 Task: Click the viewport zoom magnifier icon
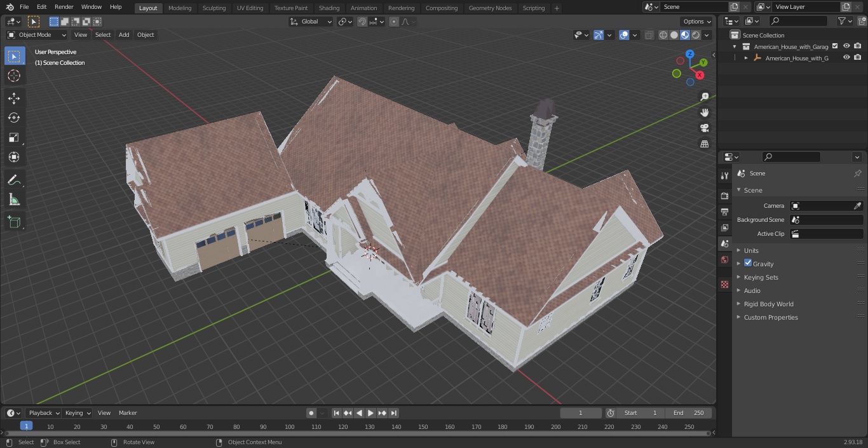coord(704,97)
